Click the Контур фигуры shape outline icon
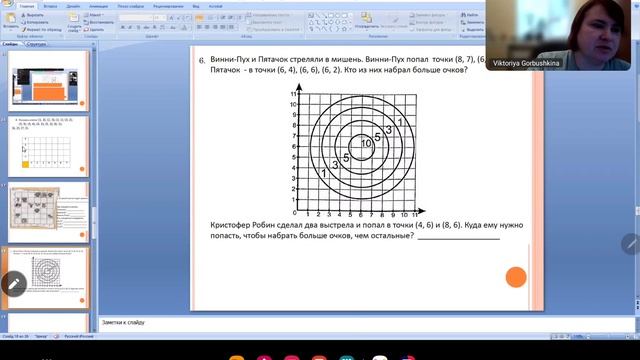 413,22
